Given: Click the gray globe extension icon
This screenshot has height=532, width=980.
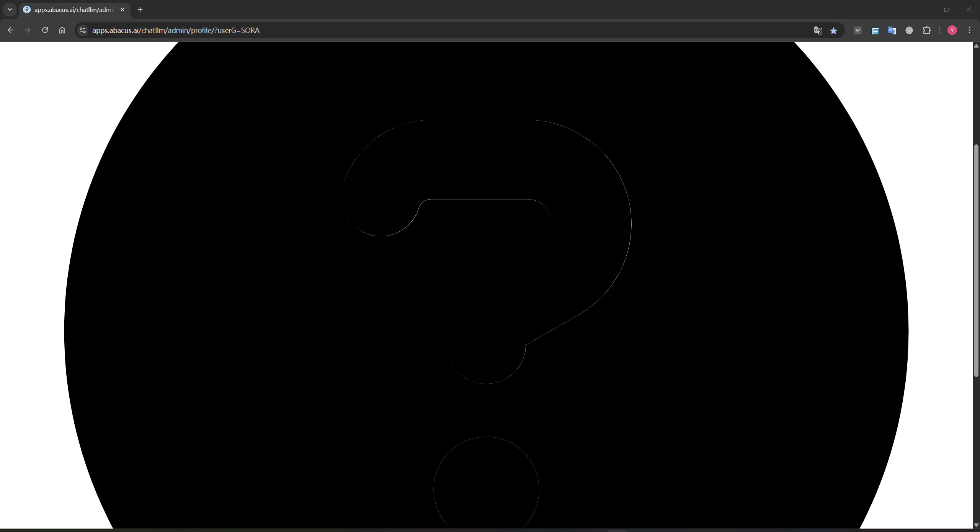Looking at the screenshot, I should point(909,30).
